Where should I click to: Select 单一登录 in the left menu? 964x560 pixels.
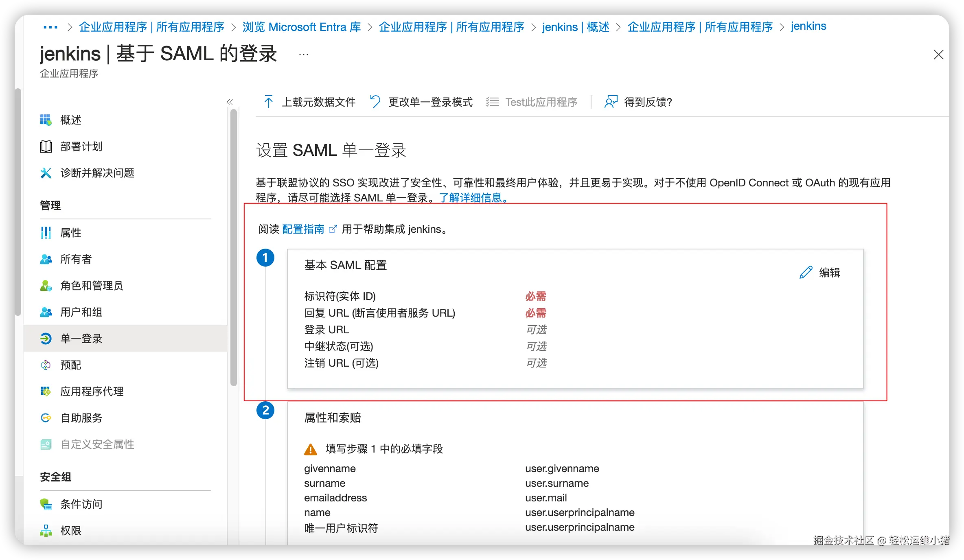[x=81, y=339]
